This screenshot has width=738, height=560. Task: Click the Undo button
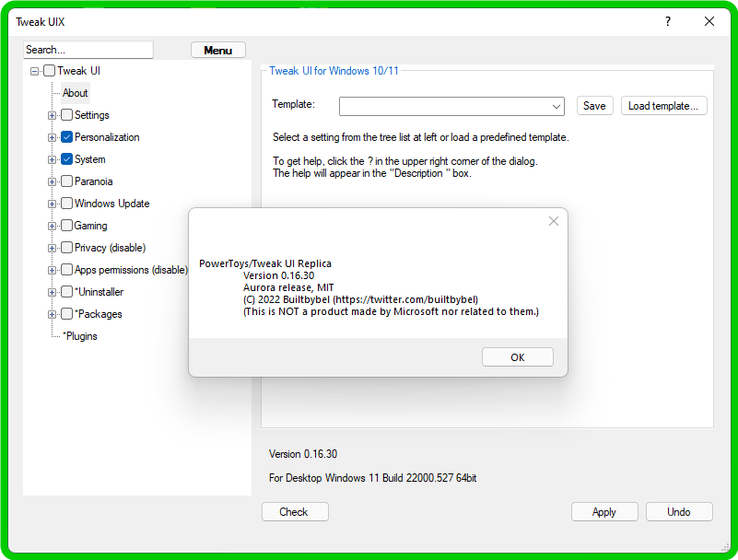(x=679, y=512)
